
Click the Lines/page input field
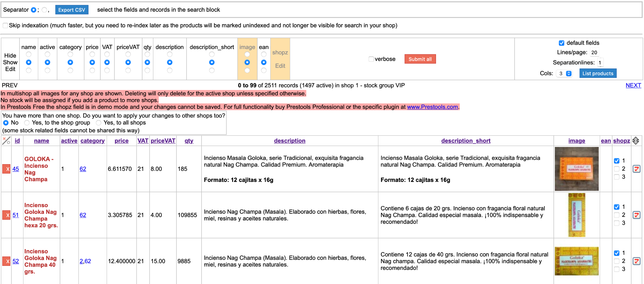(x=595, y=52)
